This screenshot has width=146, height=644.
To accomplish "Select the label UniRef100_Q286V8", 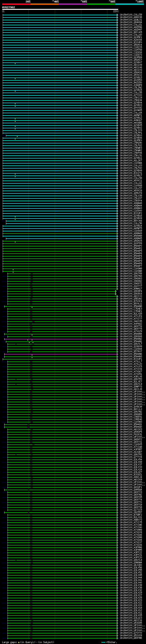I will tap(131, 347).
